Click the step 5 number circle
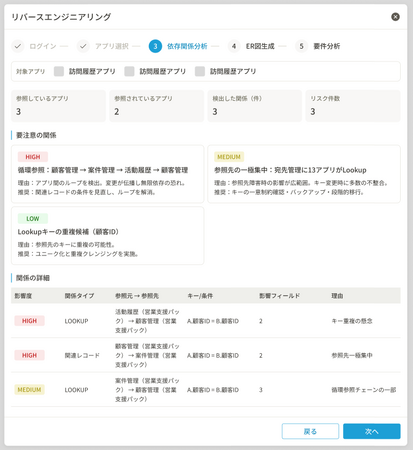 pyautogui.click(x=301, y=46)
